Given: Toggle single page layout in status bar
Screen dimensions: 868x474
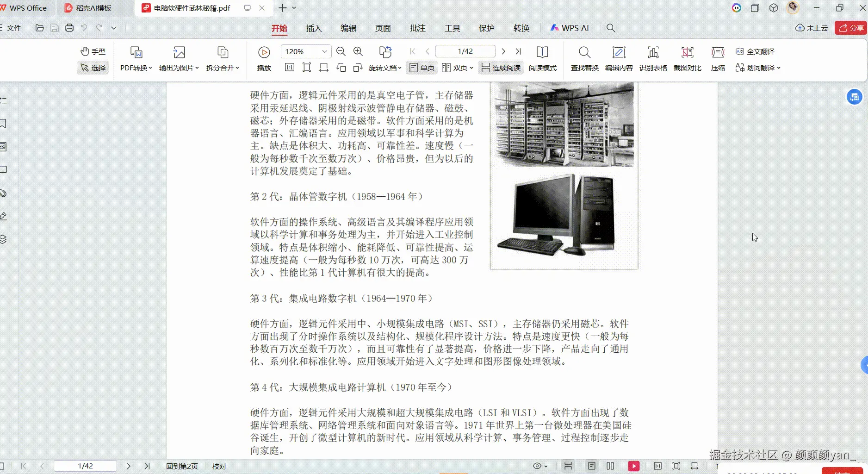Looking at the screenshot, I should point(591,466).
